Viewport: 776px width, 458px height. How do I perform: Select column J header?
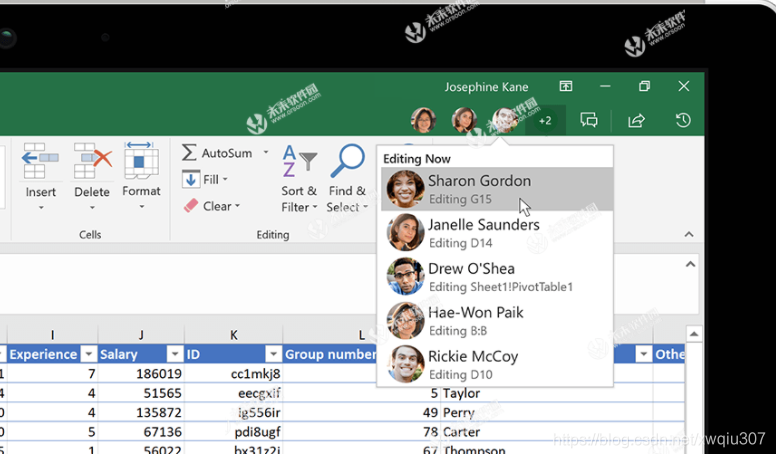click(141, 335)
